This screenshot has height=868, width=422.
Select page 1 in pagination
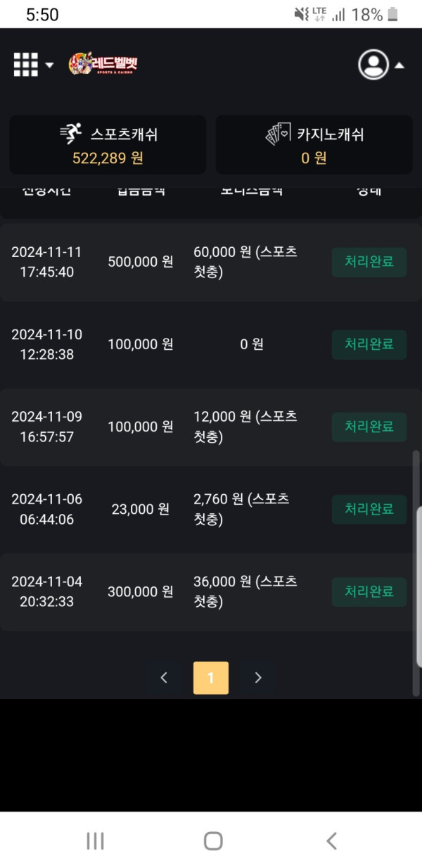(x=211, y=678)
